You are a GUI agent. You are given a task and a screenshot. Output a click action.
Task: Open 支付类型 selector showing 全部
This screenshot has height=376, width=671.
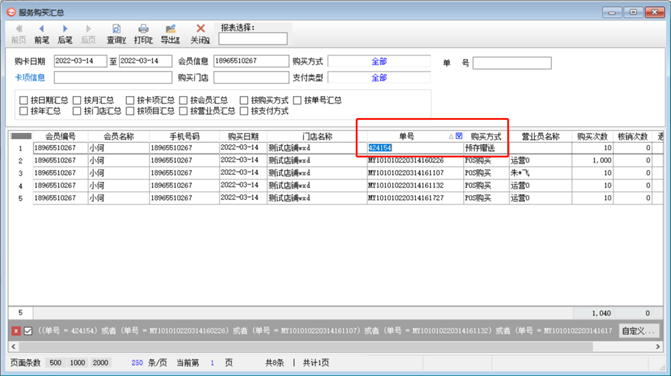click(x=379, y=78)
